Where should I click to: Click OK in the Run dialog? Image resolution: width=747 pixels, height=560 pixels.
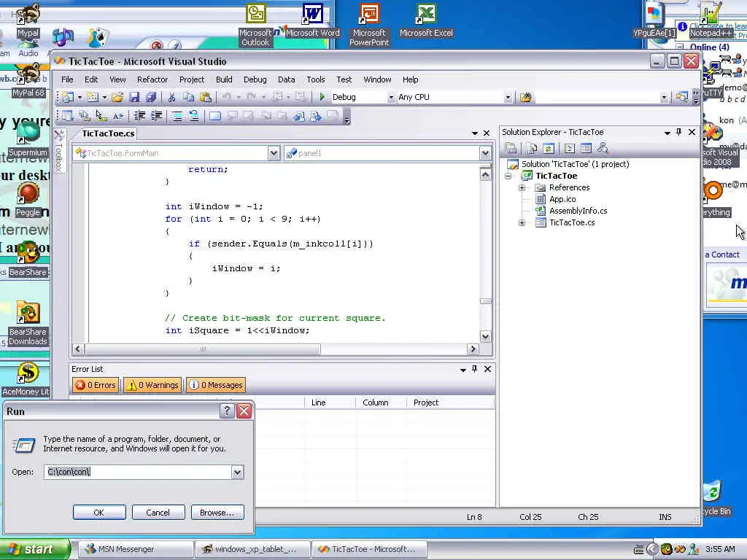(x=99, y=513)
